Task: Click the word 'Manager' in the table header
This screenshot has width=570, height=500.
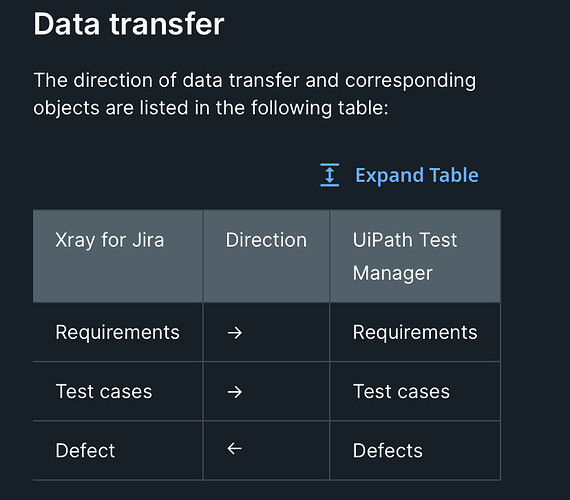Action: [393, 273]
